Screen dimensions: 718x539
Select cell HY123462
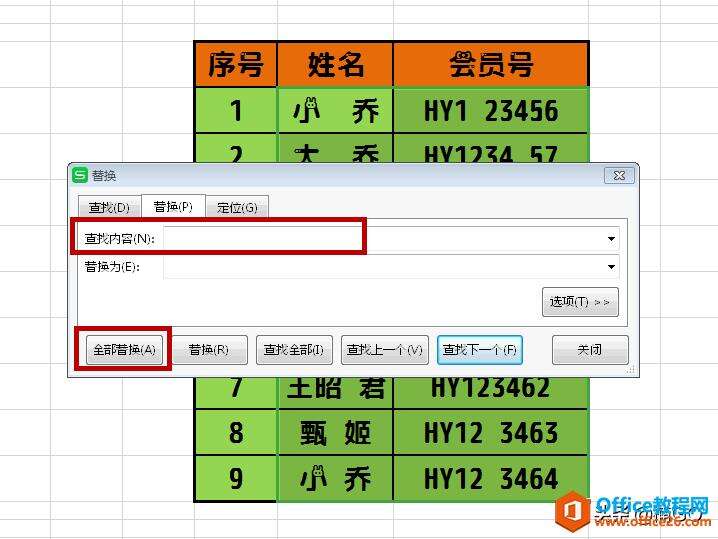490,392
